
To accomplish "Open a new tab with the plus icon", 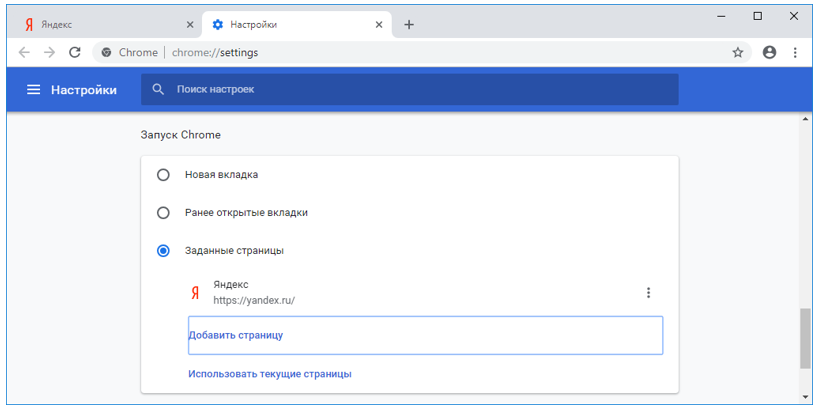I will click(x=409, y=25).
